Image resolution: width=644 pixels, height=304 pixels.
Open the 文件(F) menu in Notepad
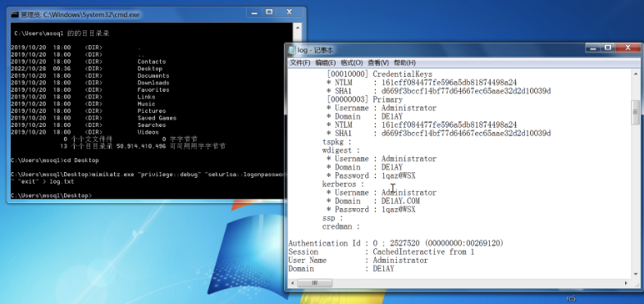(x=299, y=63)
